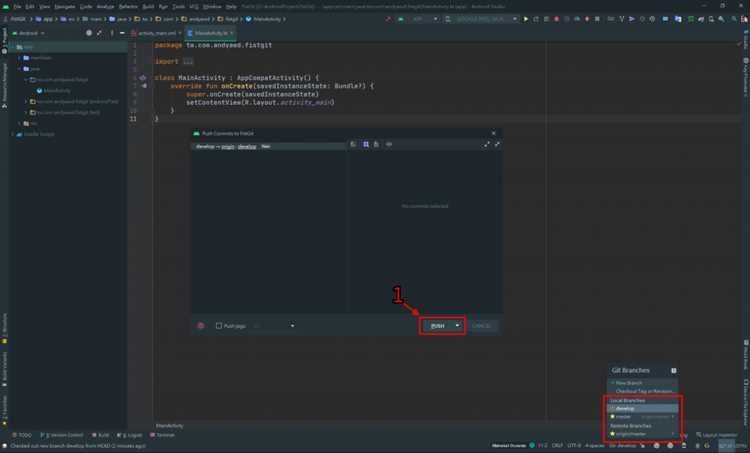Image resolution: width=750 pixels, height=453 pixels.
Task: Open the Version Control tool window
Action: click(x=62, y=435)
